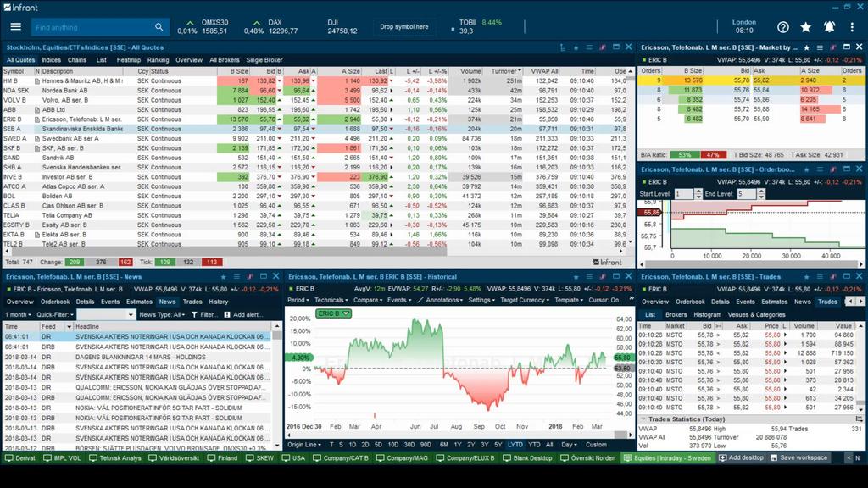Open menu icon in News window header
This screenshot has height=488, width=868.
click(237, 277)
